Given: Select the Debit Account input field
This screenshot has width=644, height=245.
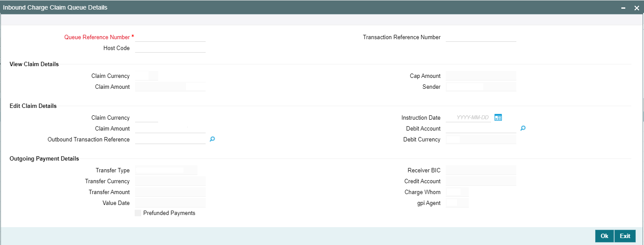Looking at the screenshot, I should click(x=481, y=128).
